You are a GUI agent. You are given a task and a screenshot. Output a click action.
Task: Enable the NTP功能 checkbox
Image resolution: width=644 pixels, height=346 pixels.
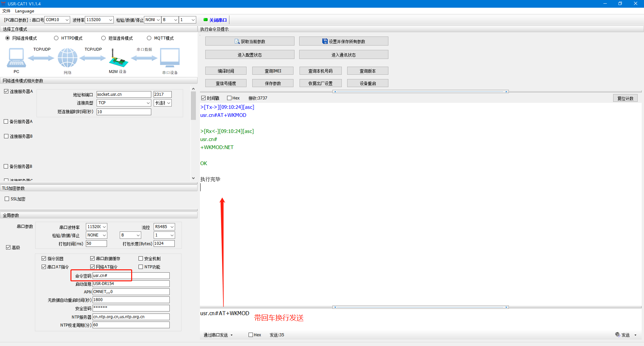pyautogui.click(x=141, y=267)
